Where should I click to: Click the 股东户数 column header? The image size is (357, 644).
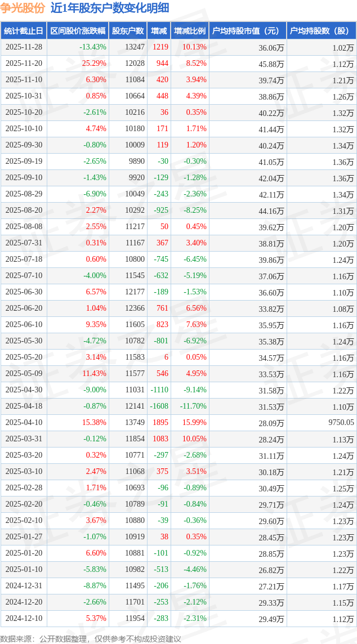coord(128,31)
